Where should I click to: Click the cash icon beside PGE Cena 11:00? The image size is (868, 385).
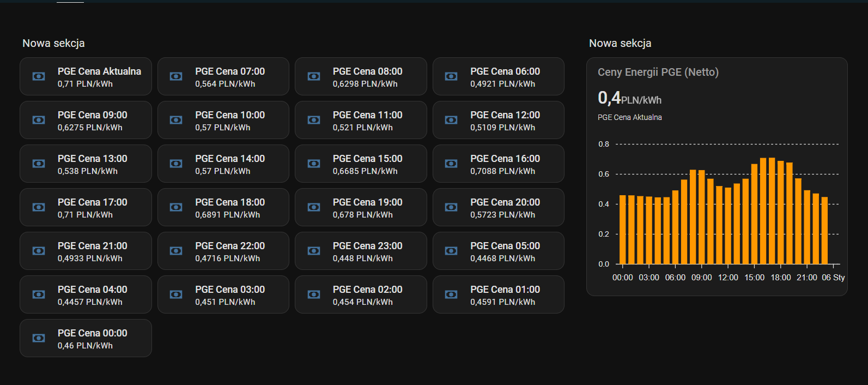point(314,120)
